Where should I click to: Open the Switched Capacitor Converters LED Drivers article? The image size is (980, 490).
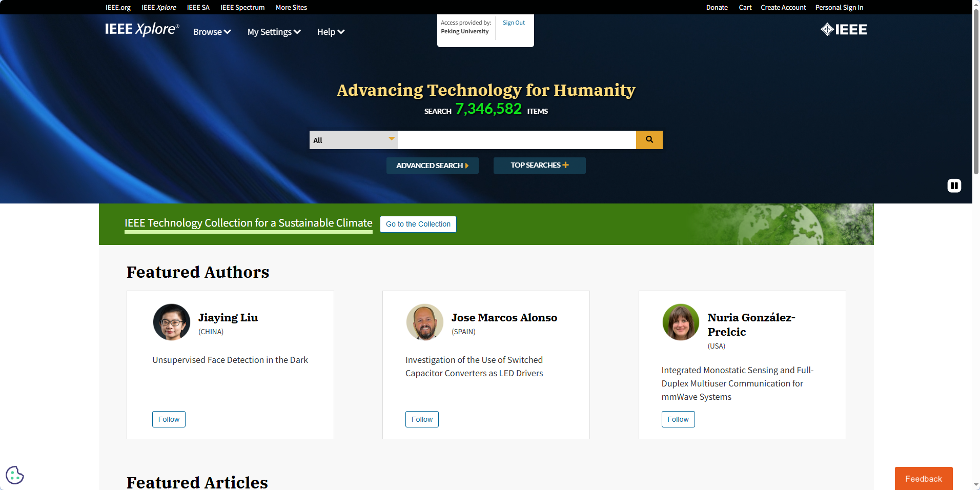pos(474,366)
